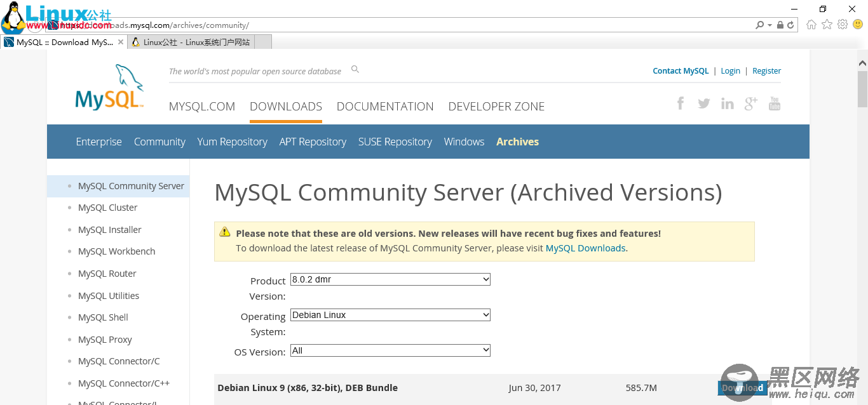Open the site search magnifier icon
868x405 pixels.
click(355, 69)
